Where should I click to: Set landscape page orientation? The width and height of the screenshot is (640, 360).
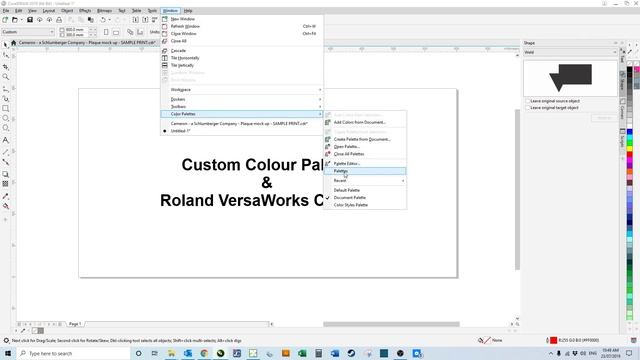[116, 32]
